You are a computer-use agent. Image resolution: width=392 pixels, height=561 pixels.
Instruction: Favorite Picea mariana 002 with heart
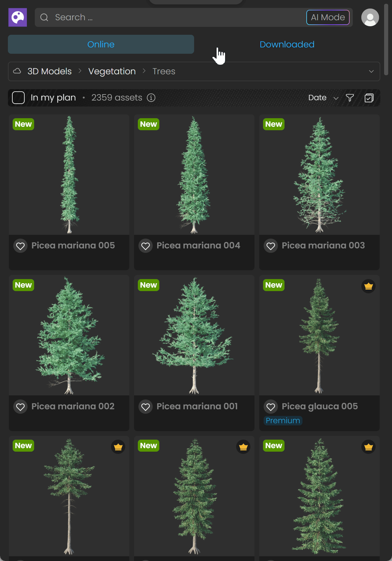pos(21,407)
